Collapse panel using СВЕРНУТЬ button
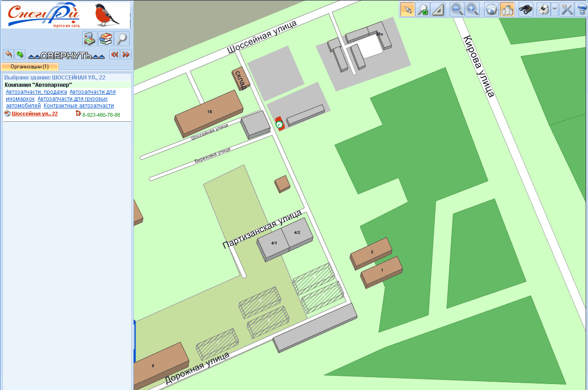This screenshot has width=588, height=390. pos(66,56)
